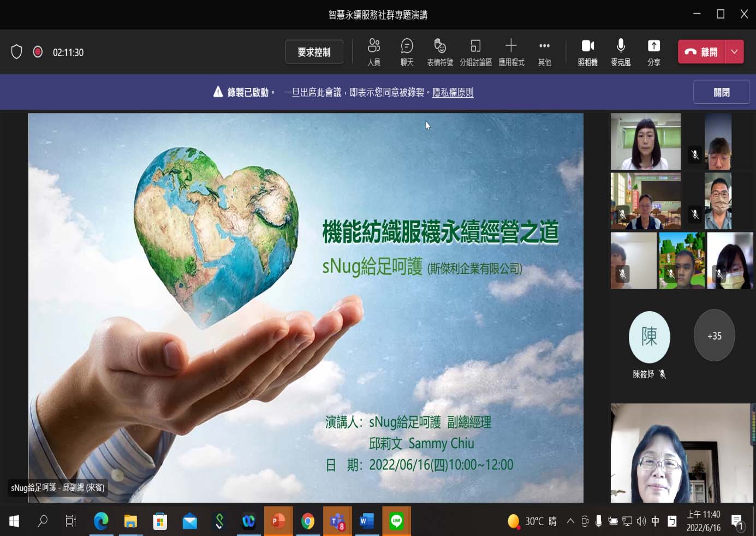Switch to Google Chrome on taskbar
756x536 pixels.
point(308,521)
